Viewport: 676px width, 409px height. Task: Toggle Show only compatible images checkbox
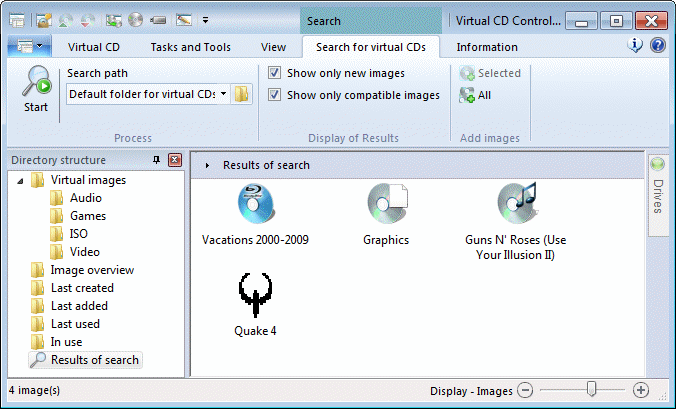[x=275, y=95]
